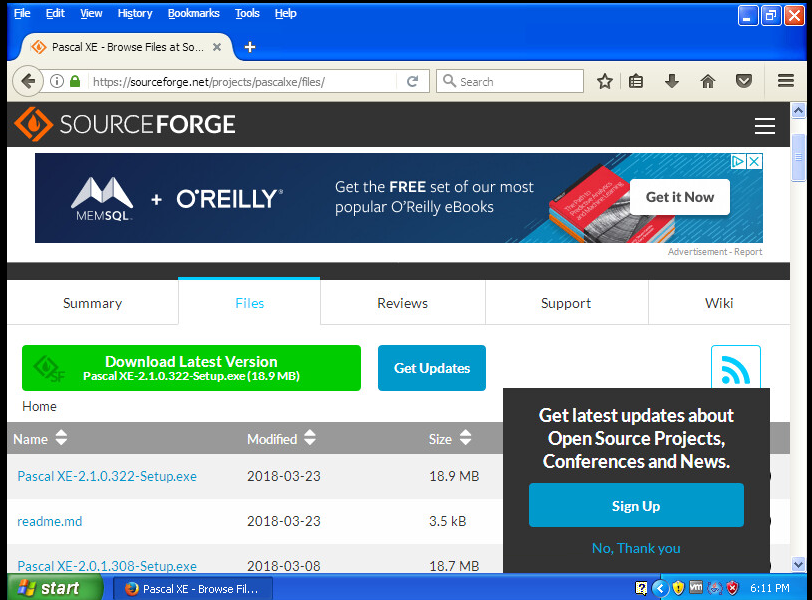The height and width of the screenshot is (600, 812).
Task: Open the VMware tools tray icon
Action: pos(696,588)
